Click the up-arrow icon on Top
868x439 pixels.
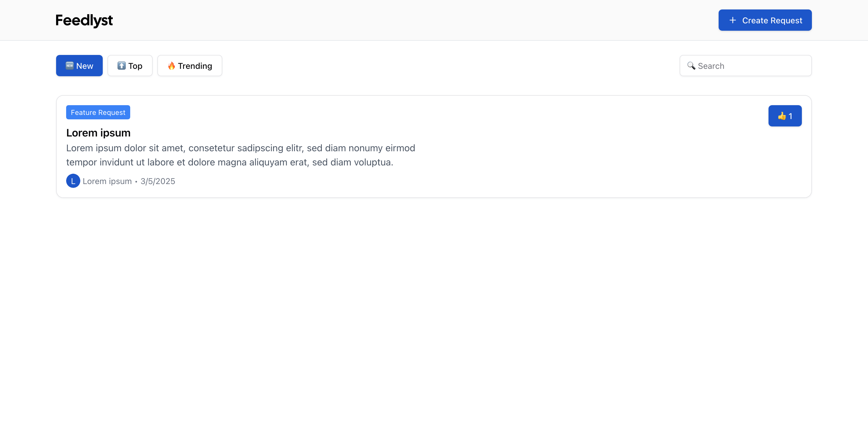click(x=122, y=66)
